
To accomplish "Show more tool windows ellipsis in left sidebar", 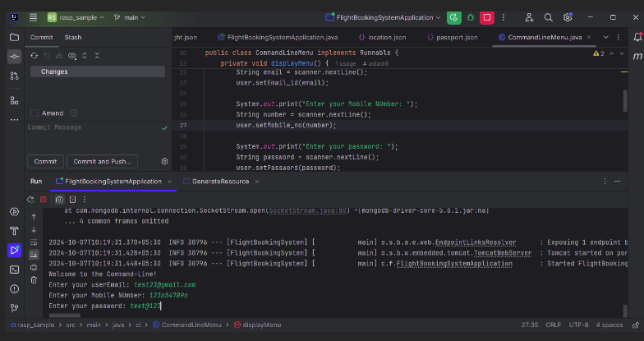I will click(x=15, y=120).
